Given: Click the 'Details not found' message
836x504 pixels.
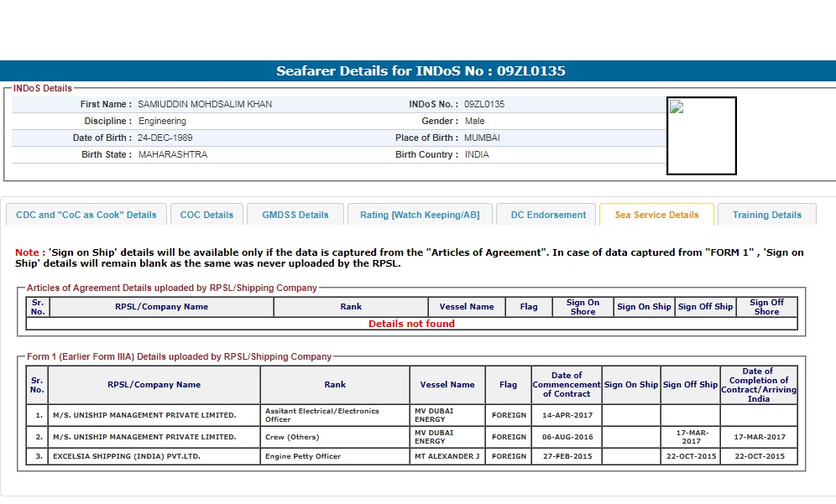Looking at the screenshot, I should 411,324.
